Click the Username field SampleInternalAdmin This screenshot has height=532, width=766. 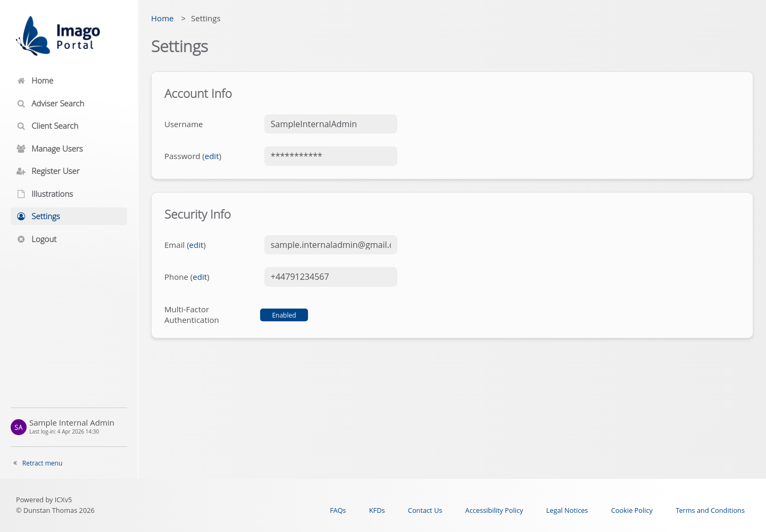[x=331, y=124]
